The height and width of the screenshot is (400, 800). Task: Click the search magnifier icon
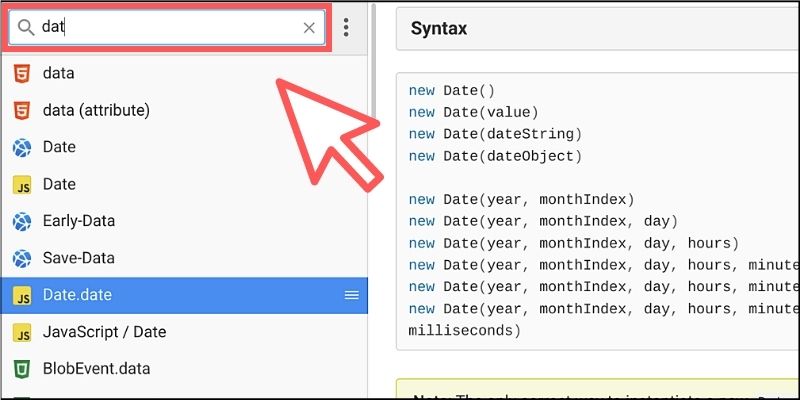tap(26, 27)
